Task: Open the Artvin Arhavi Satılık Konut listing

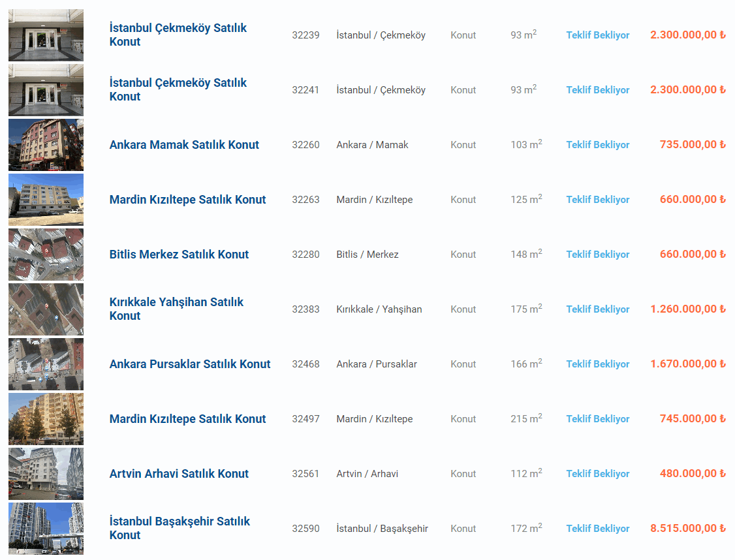Action: pyautogui.click(x=179, y=474)
